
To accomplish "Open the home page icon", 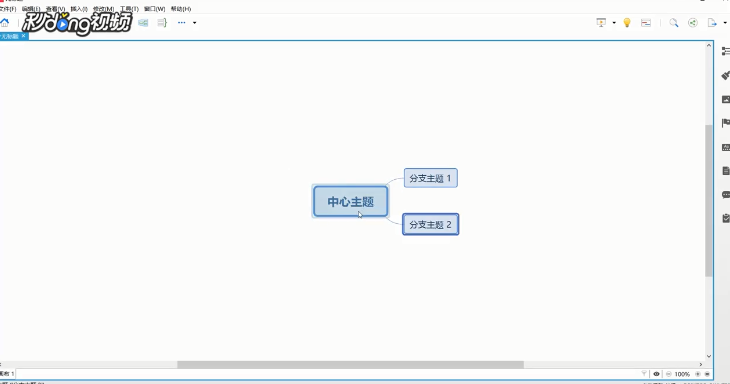I will tap(5, 22).
